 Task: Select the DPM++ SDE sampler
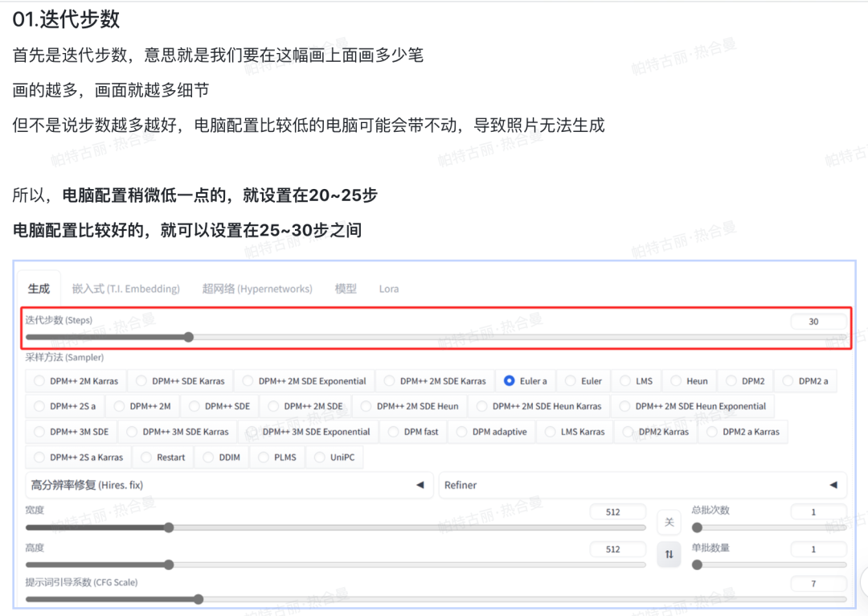coord(219,406)
